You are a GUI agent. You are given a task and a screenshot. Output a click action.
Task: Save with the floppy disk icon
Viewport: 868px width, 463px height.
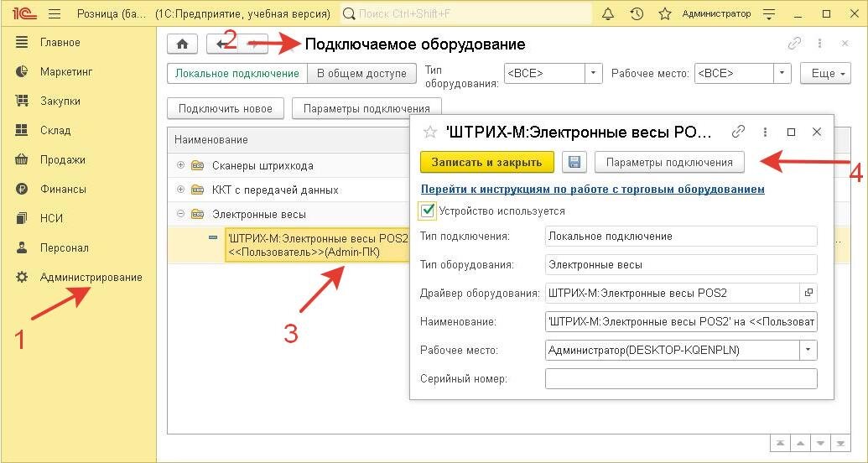pos(574,162)
